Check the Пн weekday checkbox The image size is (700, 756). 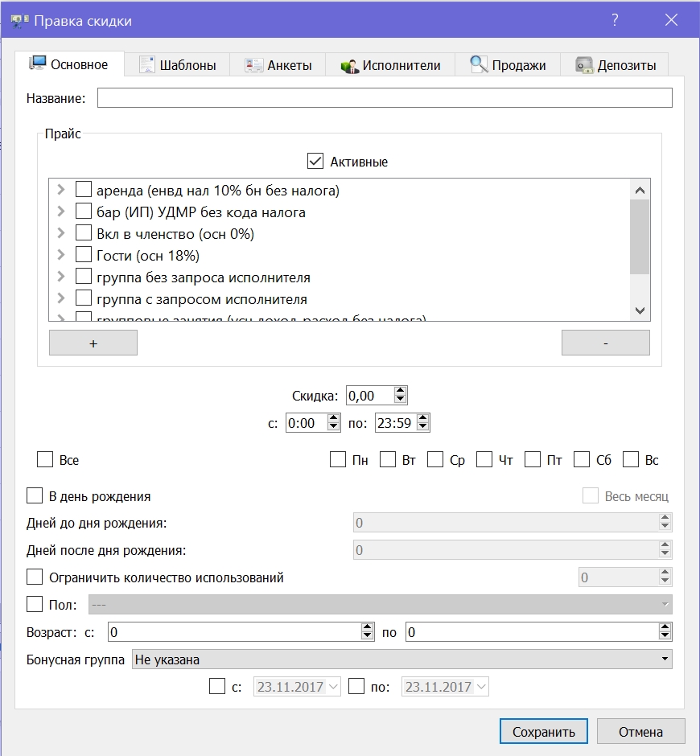click(x=338, y=459)
